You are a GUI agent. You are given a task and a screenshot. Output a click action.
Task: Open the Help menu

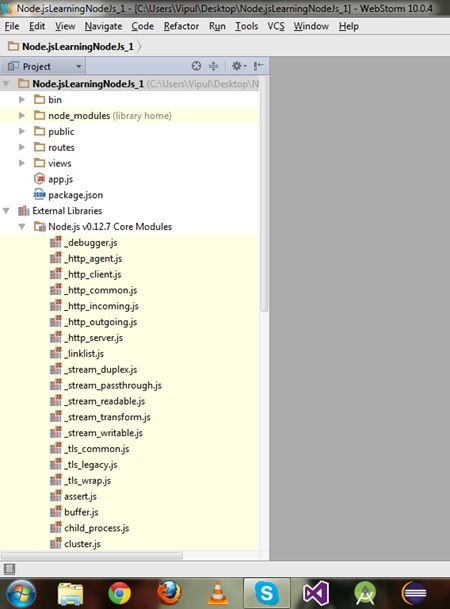349,26
